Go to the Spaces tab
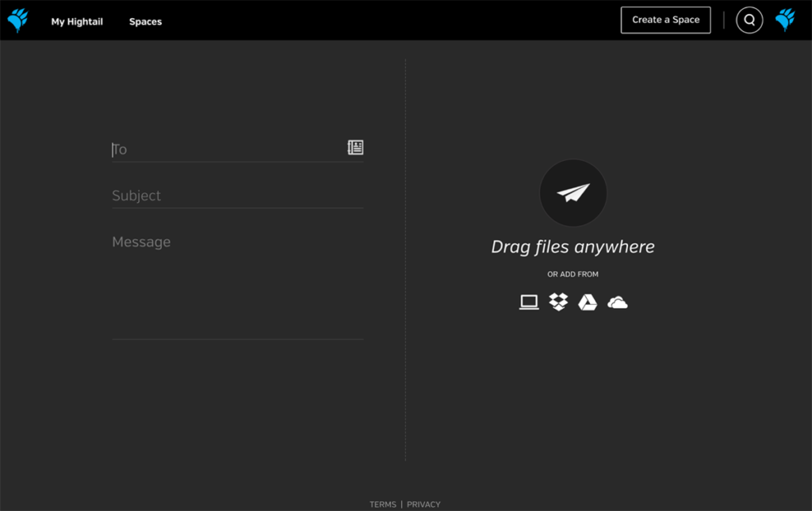 tap(145, 21)
